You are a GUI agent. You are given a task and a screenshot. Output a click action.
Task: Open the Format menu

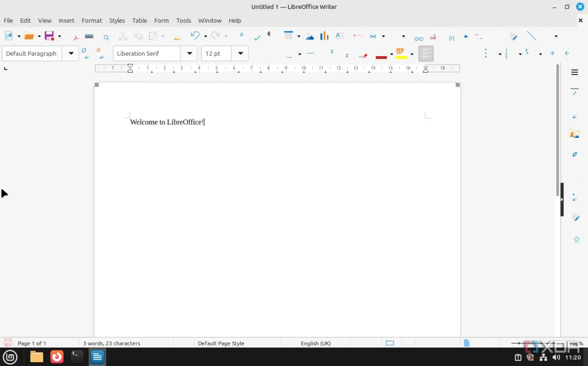92,21
